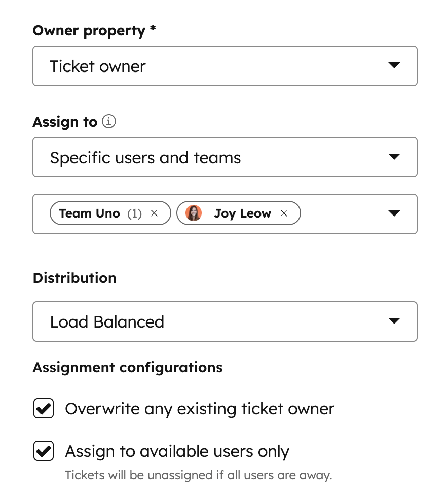Image resolution: width=448 pixels, height=502 pixels.
Task: Click the chevron on the Distribution field
Action: (394, 321)
